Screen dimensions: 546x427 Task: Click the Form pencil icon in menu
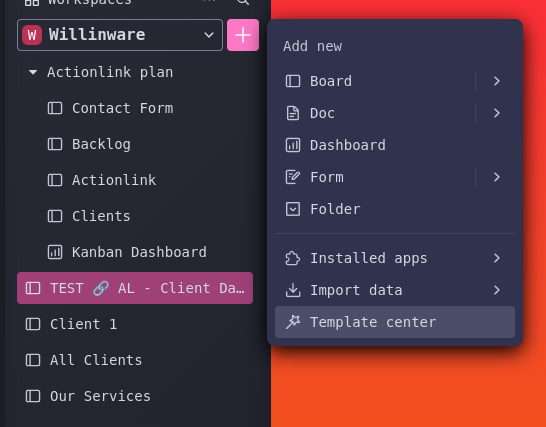(292, 177)
